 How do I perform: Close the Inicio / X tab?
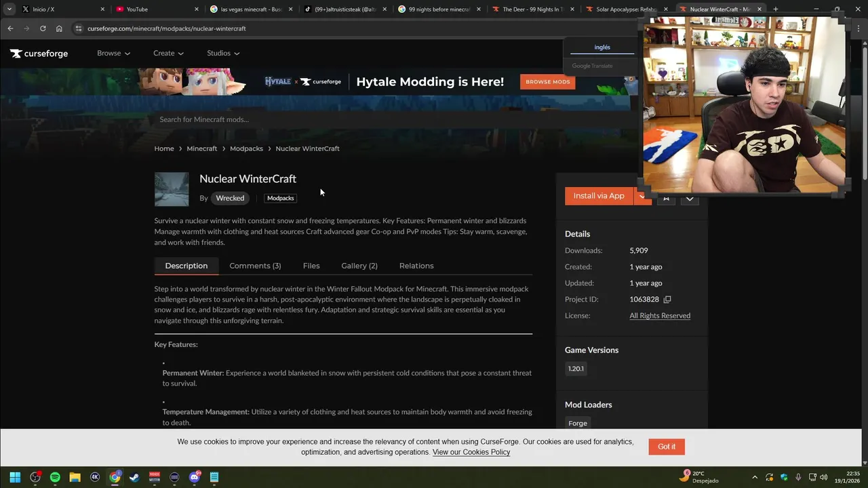102,9
